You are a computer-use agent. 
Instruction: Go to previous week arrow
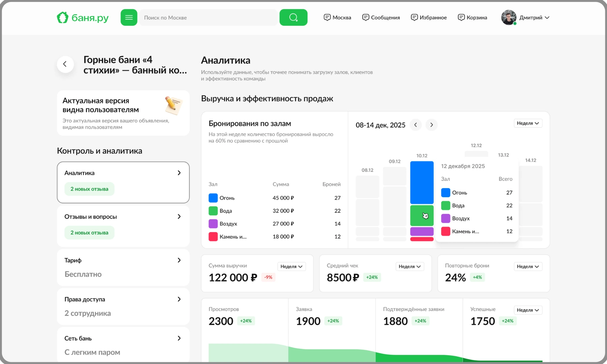[x=415, y=125]
